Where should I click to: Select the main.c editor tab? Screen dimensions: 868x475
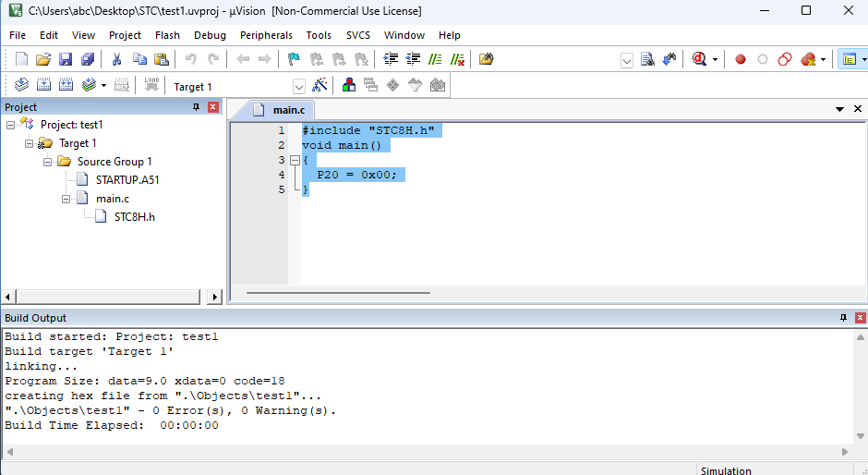[x=289, y=110]
